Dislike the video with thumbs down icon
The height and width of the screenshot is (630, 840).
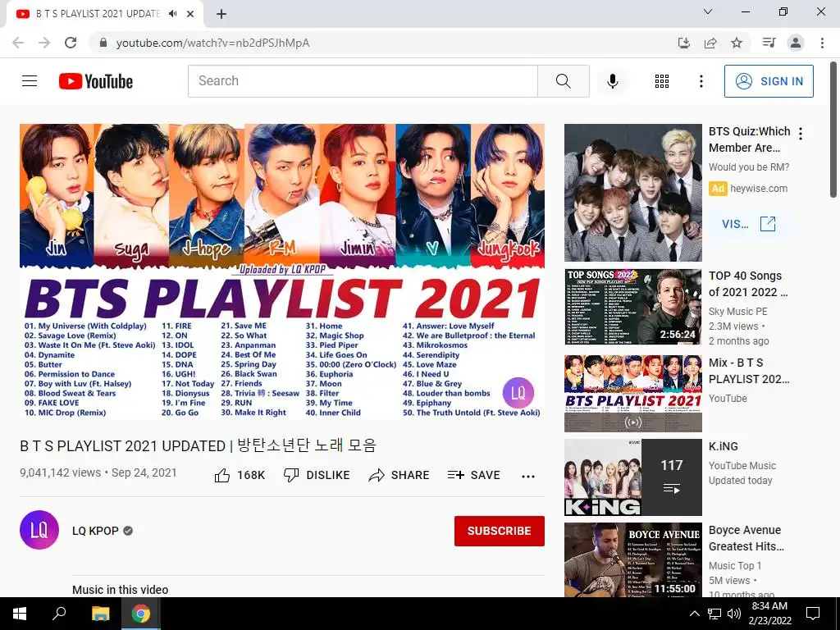tap(291, 475)
